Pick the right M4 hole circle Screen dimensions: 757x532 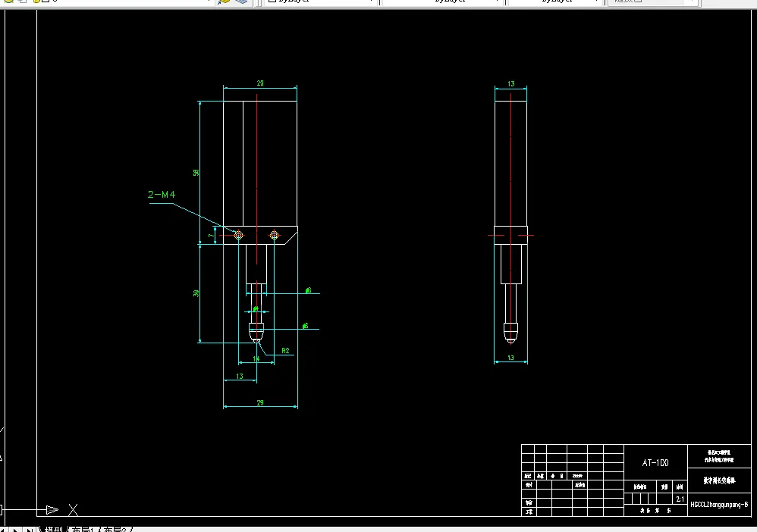pyautogui.click(x=275, y=236)
